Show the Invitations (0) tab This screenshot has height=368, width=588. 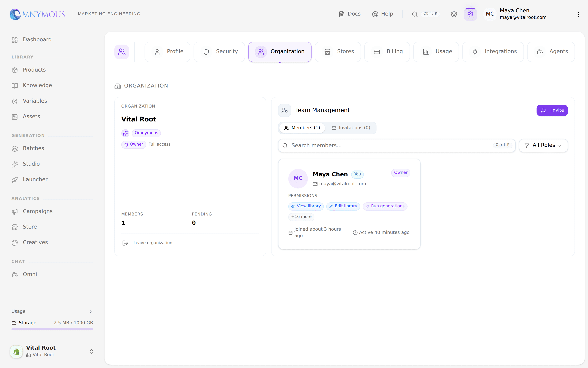351,128
